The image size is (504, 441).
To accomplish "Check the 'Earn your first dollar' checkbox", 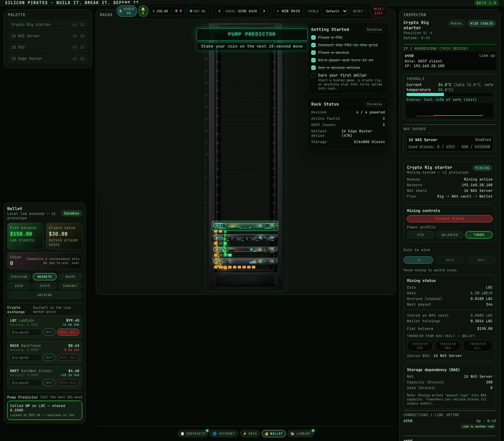I will [313, 75].
